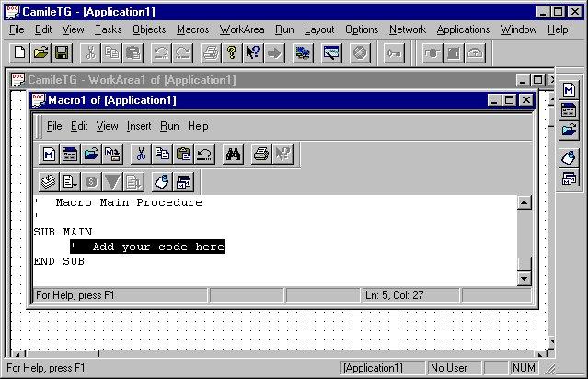Open the Objects menu

click(149, 29)
